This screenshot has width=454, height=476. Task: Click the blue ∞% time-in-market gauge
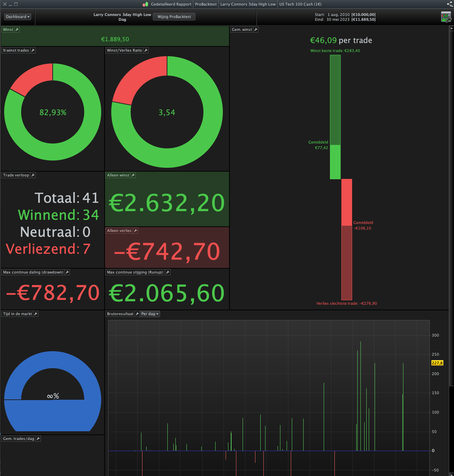pyautogui.click(x=53, y=391)
